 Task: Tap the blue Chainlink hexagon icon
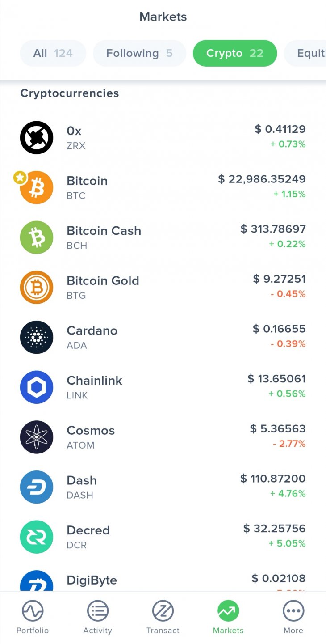pyautogui.click(x=37, y=387)
